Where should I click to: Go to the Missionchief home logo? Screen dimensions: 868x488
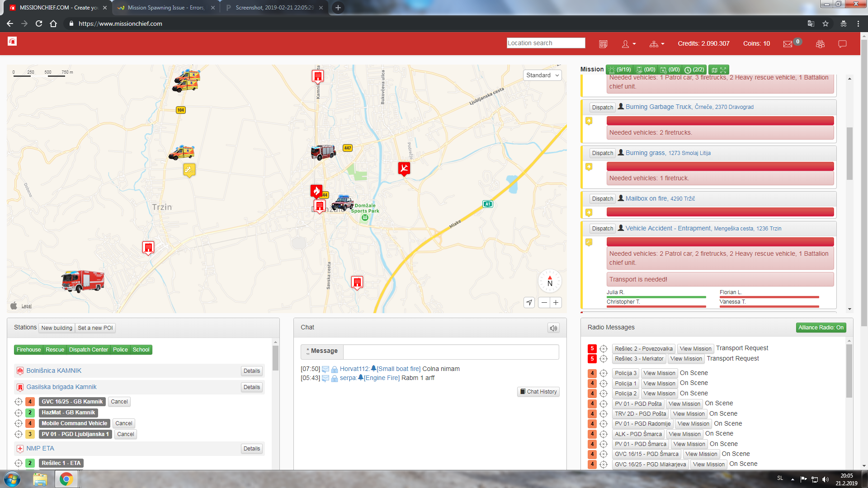[12, 41]
